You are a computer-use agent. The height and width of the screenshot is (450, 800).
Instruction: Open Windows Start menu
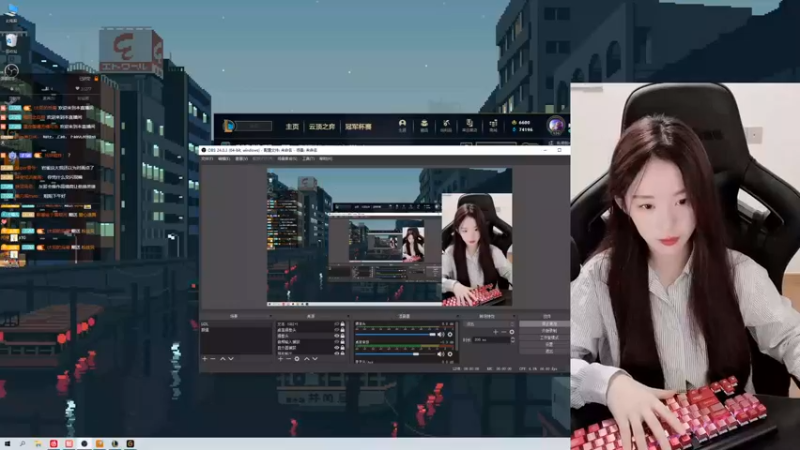click(x=7, y=444)
